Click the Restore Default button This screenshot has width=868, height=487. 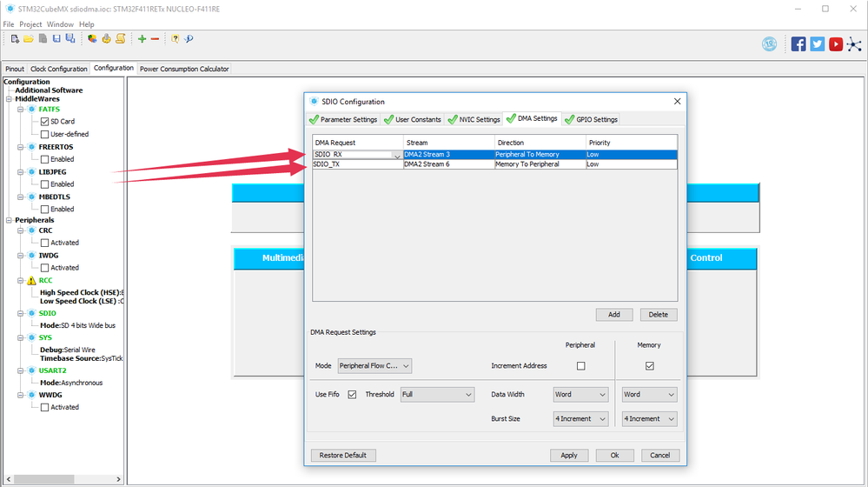[x=342, y=456]
